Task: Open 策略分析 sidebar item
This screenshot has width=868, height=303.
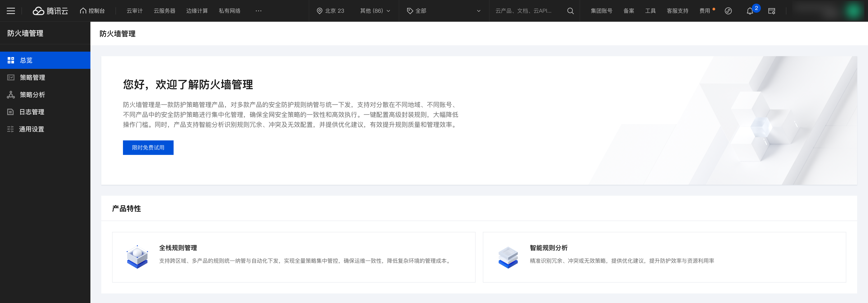Action: coord(32,95)
